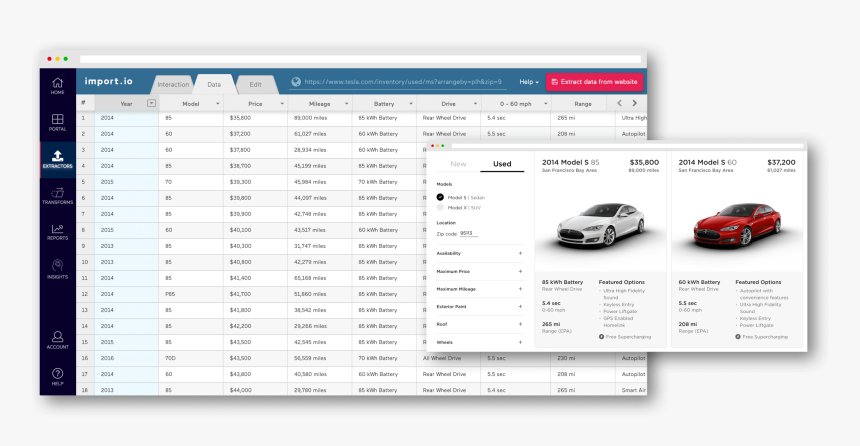Select the New tab in Tesla window

pyautogui.click(x=458, y=164)
